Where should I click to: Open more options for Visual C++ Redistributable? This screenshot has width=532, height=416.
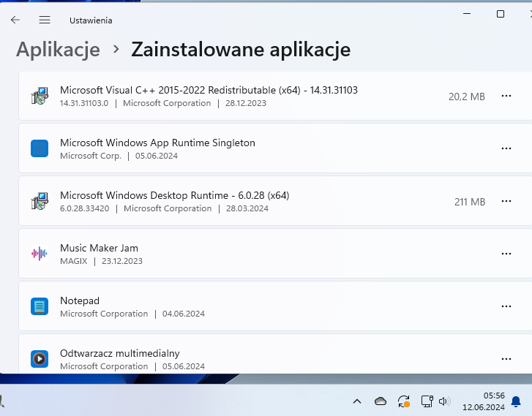click(506, 96)
